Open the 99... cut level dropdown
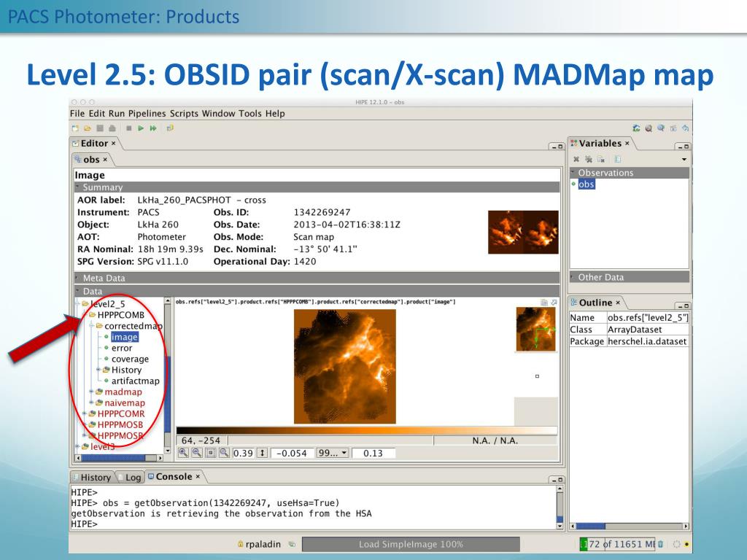Screen dimensions: 747x560 coord(331,453)
